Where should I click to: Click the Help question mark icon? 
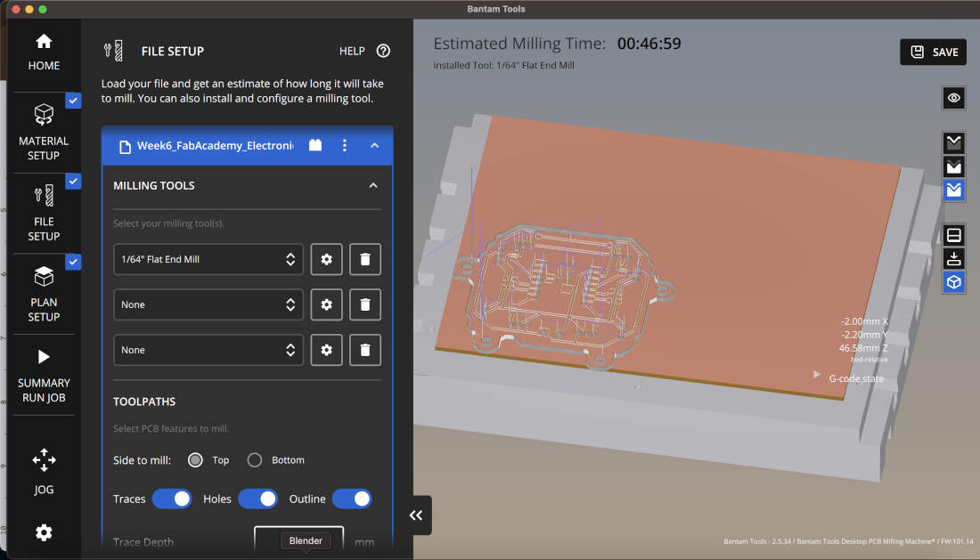click(383, 52)
